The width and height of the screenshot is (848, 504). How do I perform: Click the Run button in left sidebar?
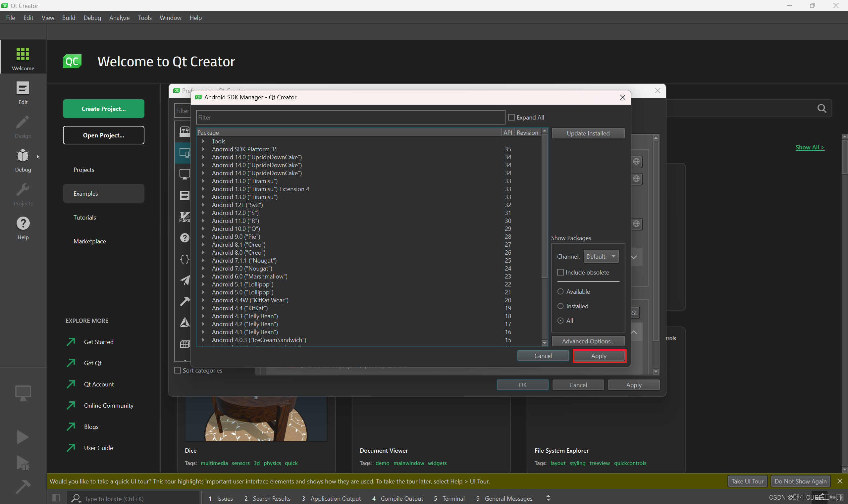(22, 436)
